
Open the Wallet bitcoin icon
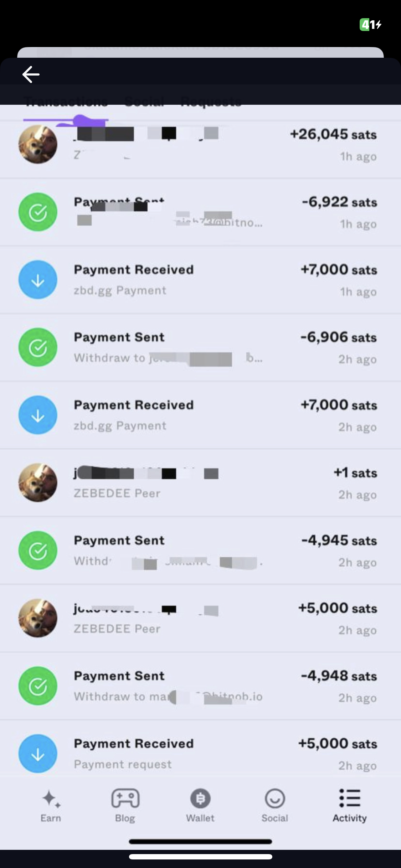(x=200, y=798)
